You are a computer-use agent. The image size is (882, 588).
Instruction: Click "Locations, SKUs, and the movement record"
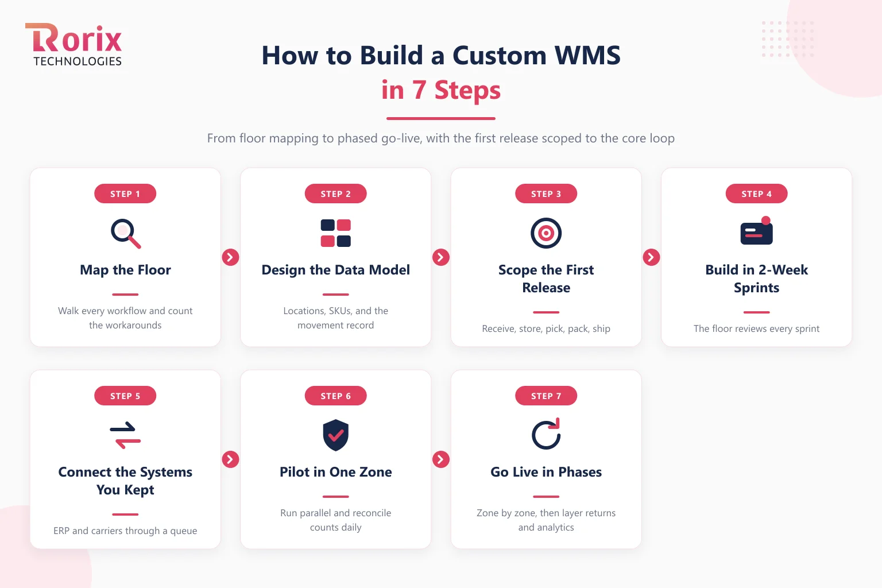[x=336, y=318]
